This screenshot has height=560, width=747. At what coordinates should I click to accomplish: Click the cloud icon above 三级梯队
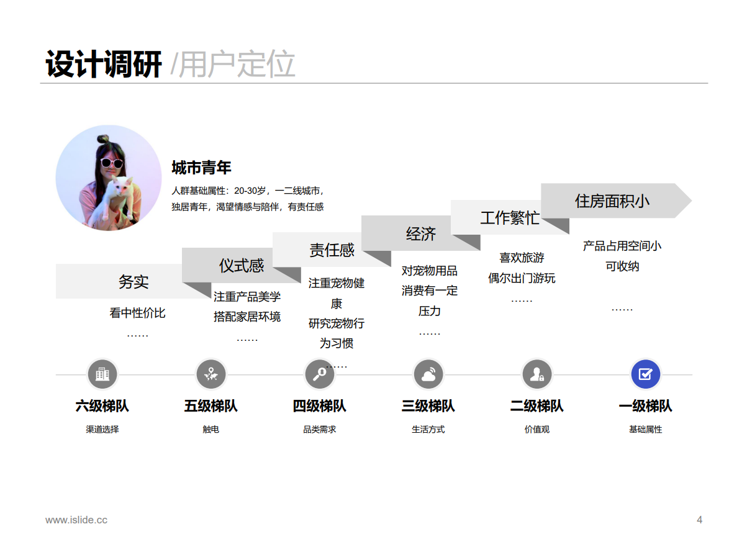428,374
